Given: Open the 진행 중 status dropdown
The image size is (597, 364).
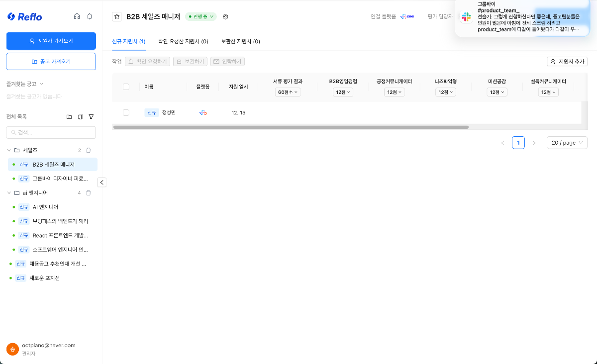Looking at the screenshot, I should click(200, 16).
